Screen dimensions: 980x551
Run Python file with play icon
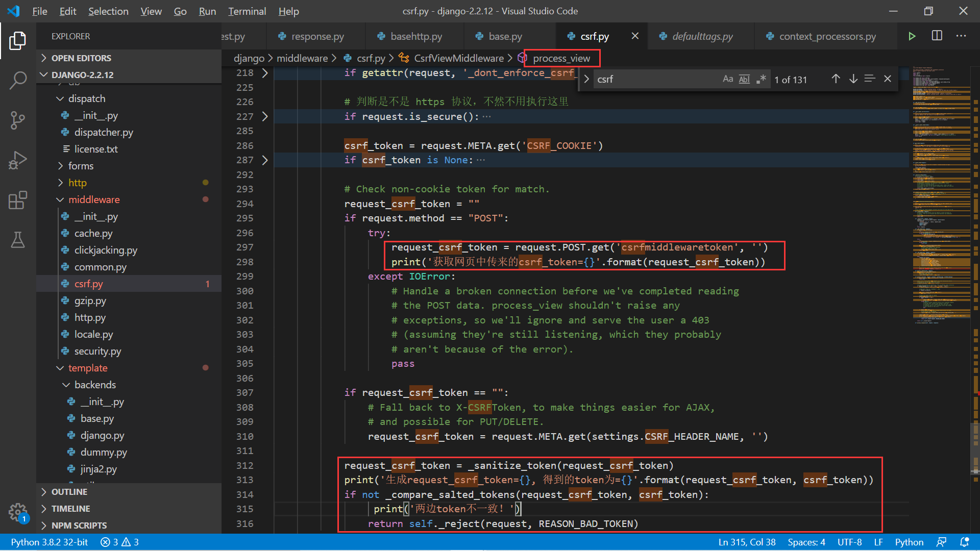click(912, 36)
